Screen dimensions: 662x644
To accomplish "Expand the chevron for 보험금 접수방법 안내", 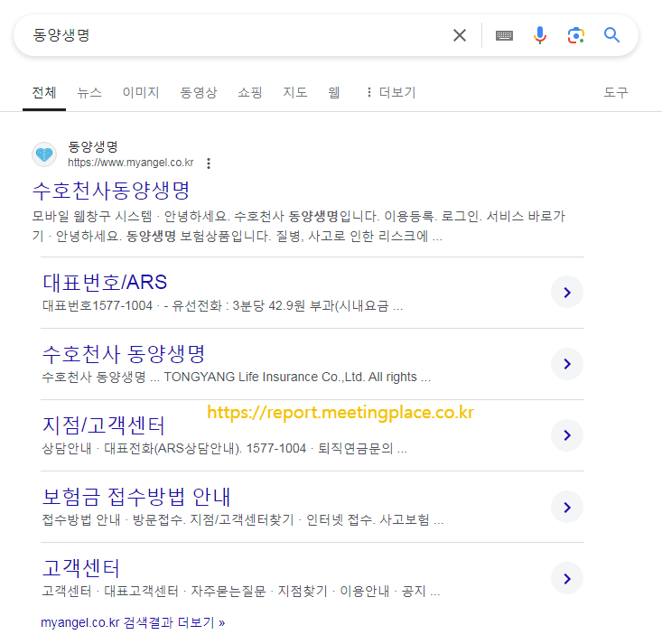I will tap(567, 507).
